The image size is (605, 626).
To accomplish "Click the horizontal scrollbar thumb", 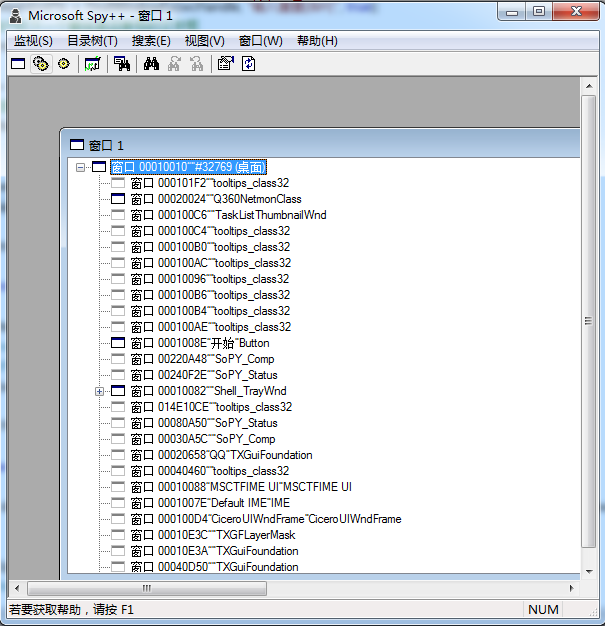I will tap(147, 588).
